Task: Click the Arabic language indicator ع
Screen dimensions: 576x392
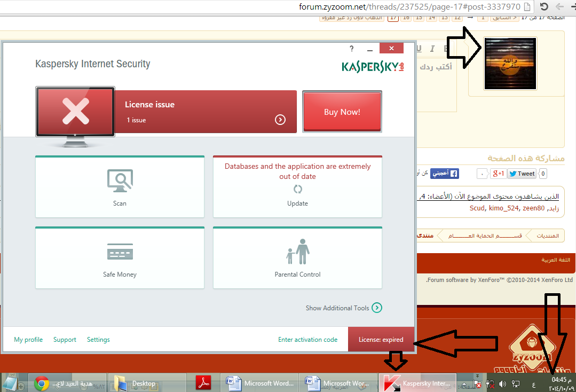Action: tap(534, 385)
